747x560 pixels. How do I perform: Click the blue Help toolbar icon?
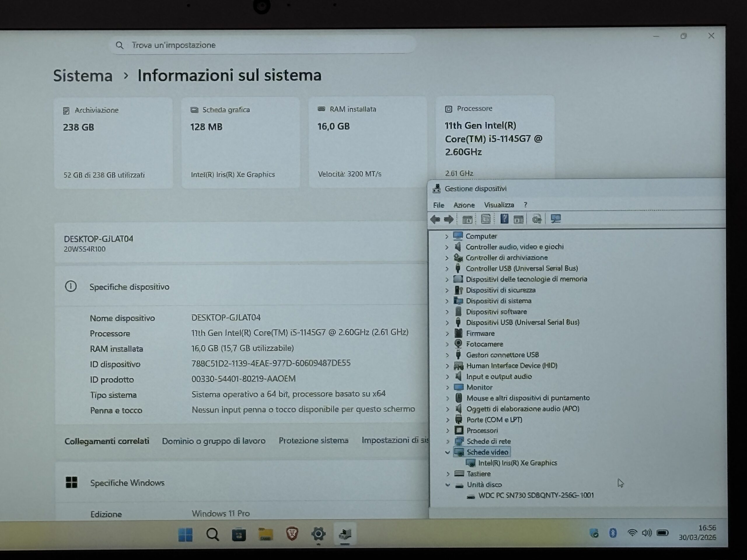[504, 219]
